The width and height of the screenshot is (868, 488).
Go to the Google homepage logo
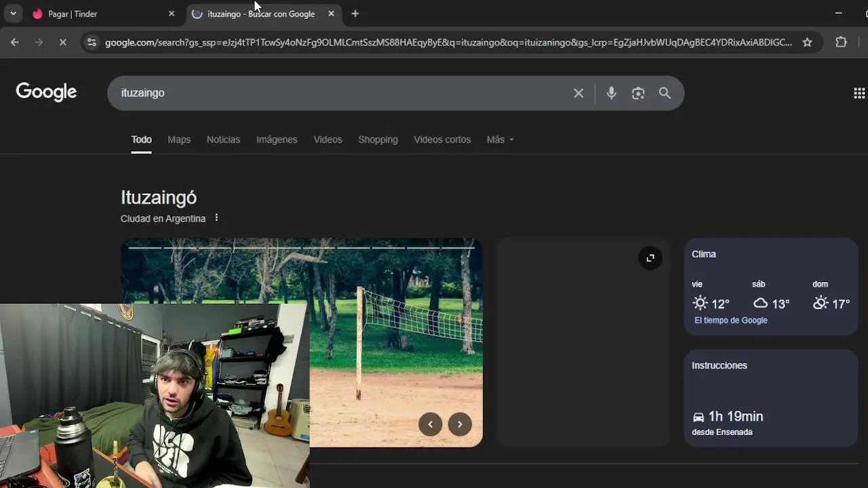click(46, 92)
